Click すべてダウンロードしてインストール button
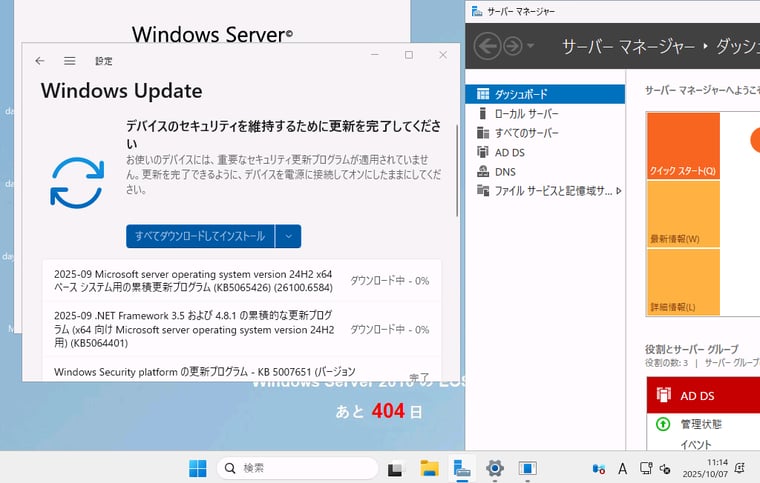 click(200, 236)
